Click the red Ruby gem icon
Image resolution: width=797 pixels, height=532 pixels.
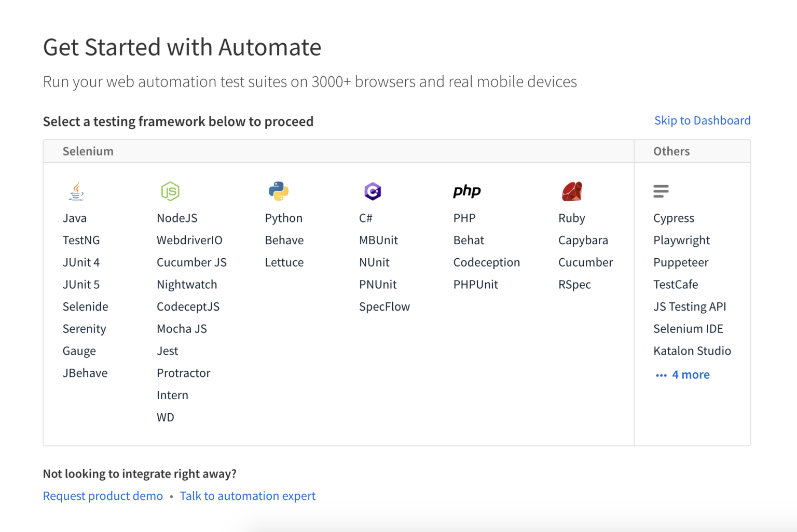coord(572,191)
